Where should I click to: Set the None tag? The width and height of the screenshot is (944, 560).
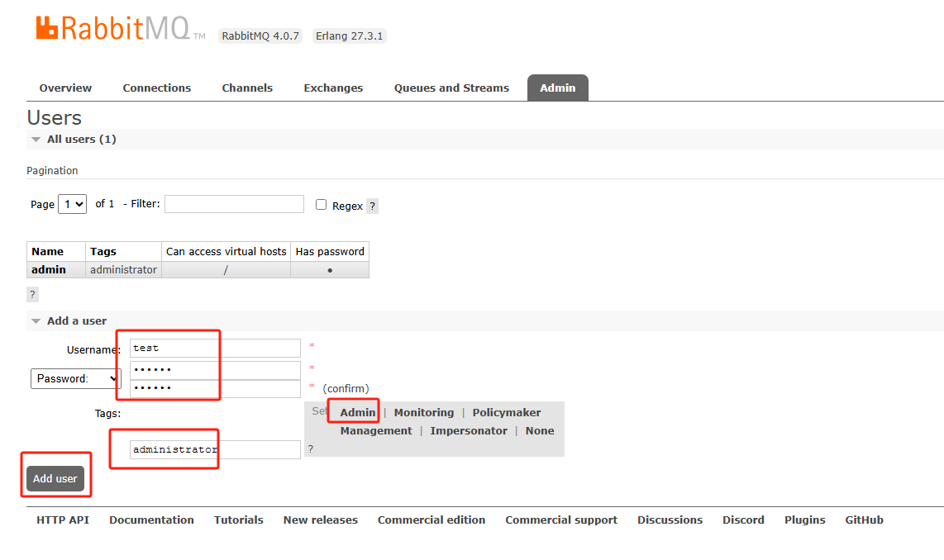pos(540,430)
